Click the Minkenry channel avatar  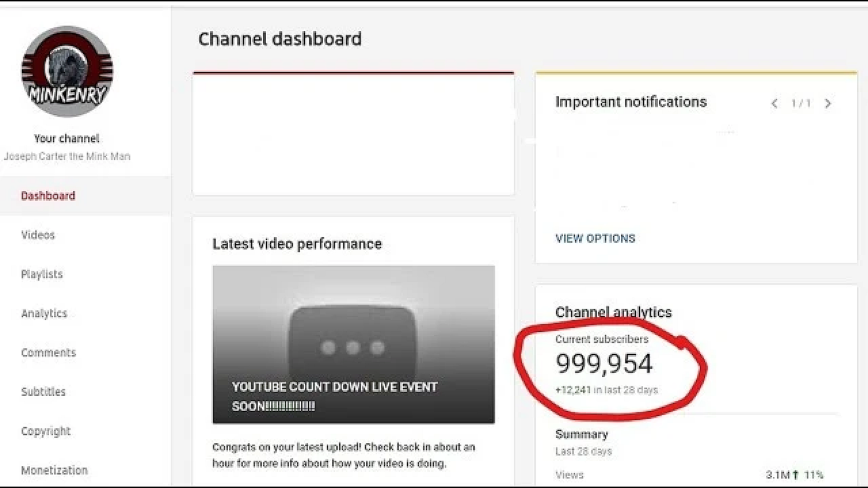coord(67,71)
